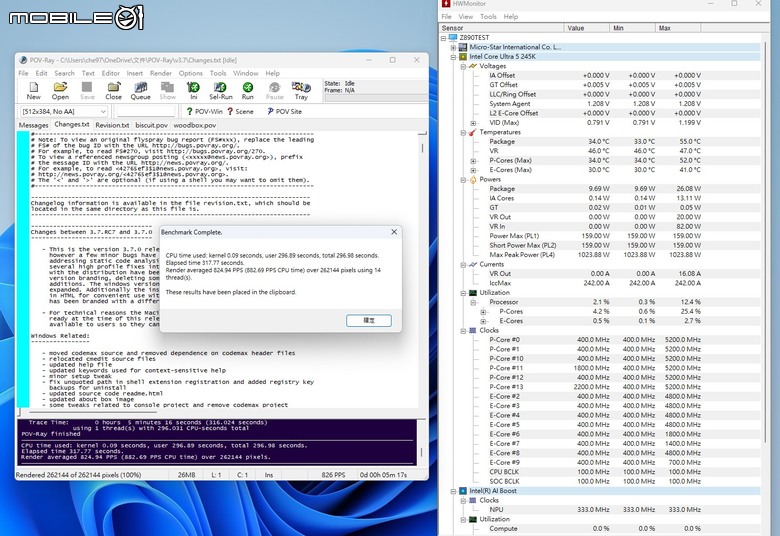Open the woodbox.pov tab
This screenshot has width=780, height=536.
pyautogui.click(x=195, y=125)
